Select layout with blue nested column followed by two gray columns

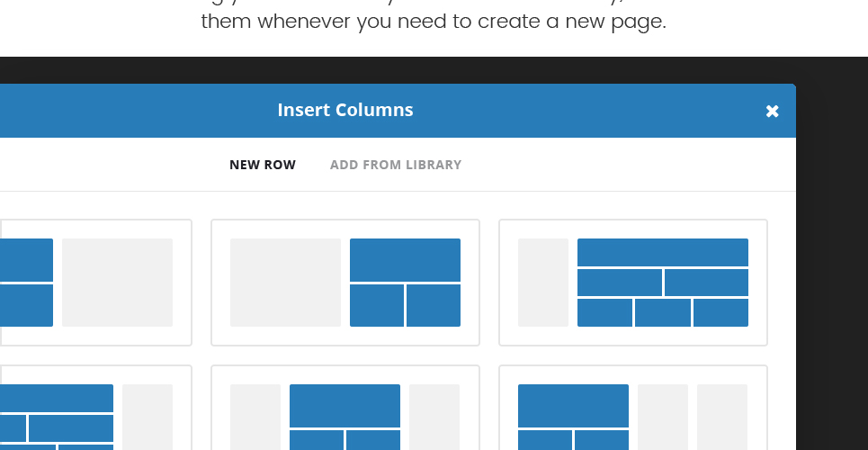632,408
